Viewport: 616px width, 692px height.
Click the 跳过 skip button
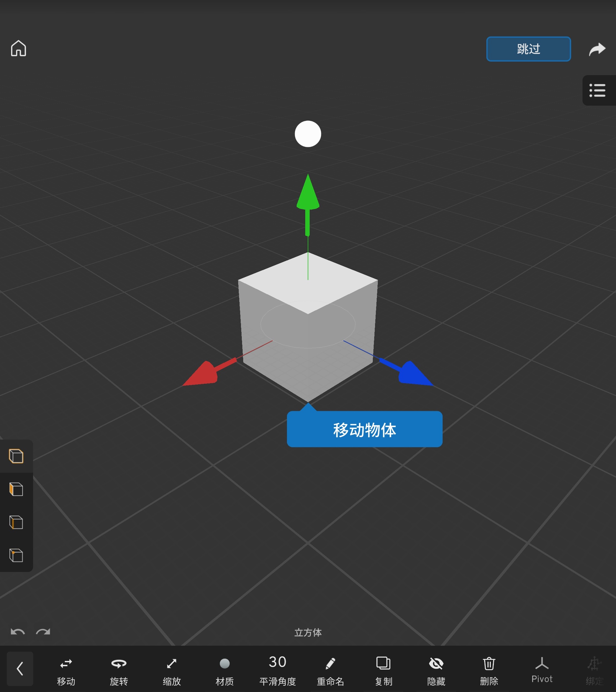point(528,49)
